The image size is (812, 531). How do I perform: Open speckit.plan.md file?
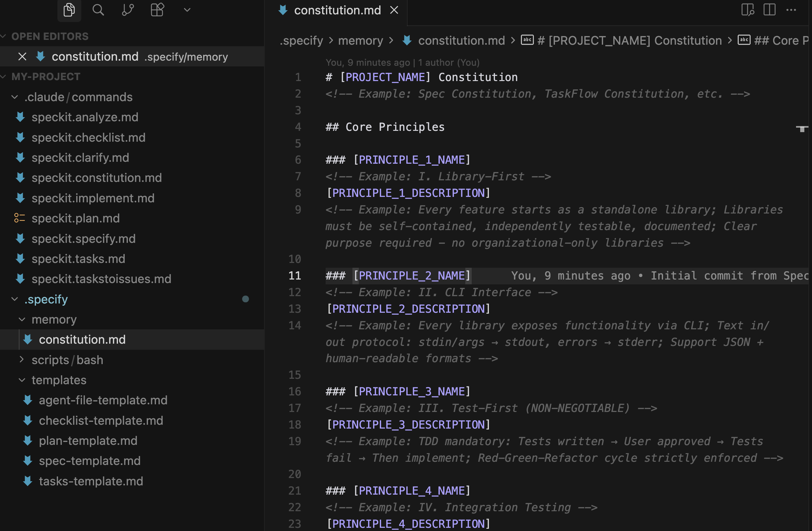click(75, 218)
